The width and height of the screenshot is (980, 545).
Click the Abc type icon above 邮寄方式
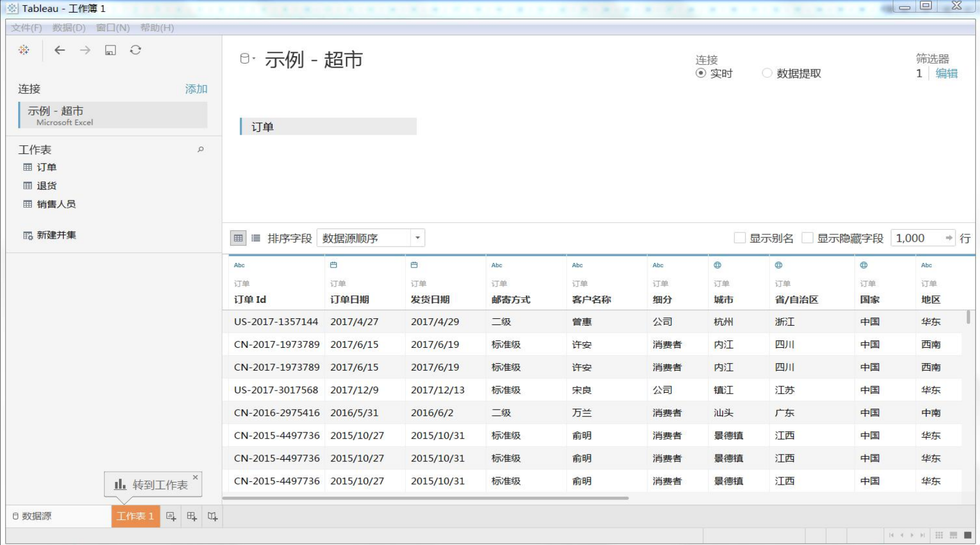pyautogui.click(x=497, y=265)
